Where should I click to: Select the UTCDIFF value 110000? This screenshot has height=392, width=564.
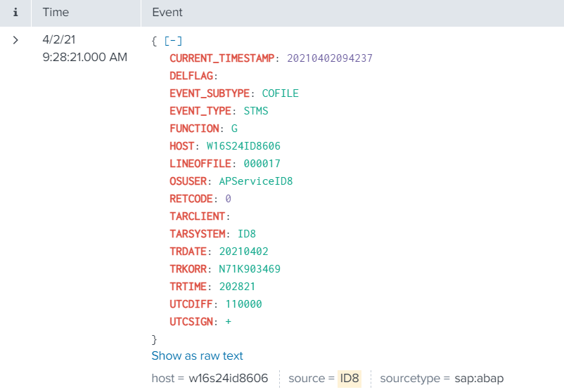coord(243,304)
